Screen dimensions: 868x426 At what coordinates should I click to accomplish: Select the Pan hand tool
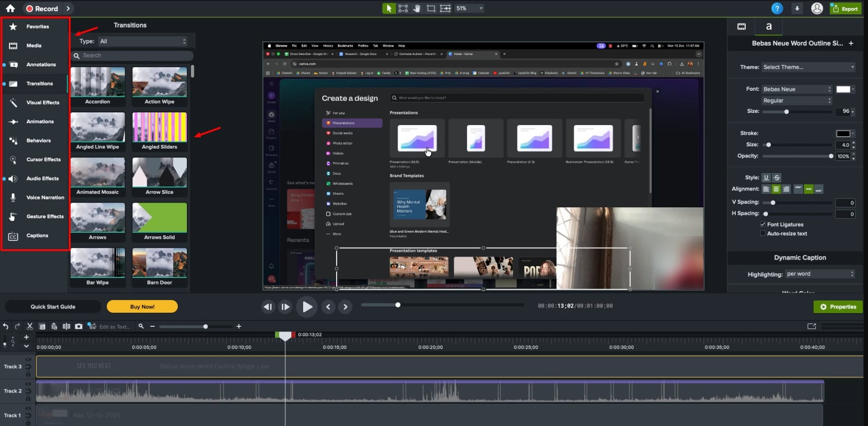[417, 8]
